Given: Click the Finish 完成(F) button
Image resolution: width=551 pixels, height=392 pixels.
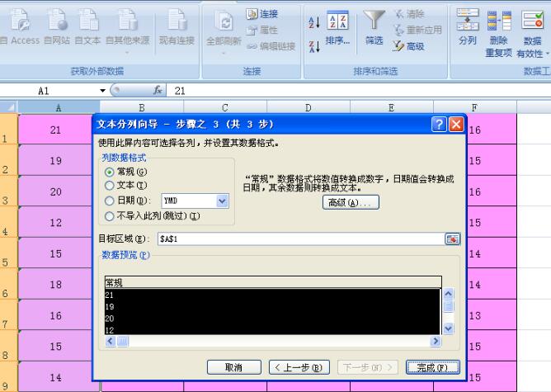Looking at the screenshot, I should pyautogui.click(x=432, y=367).
